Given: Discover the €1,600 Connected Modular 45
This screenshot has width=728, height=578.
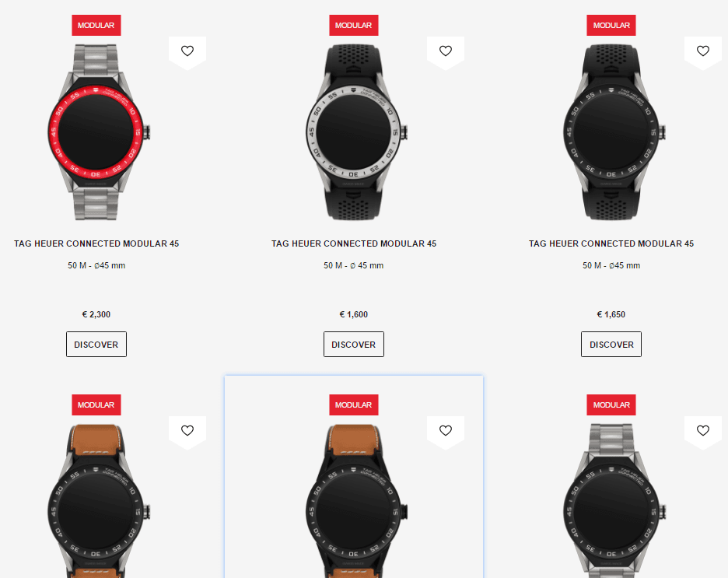Looking at the screenshot, I should 354,344.
